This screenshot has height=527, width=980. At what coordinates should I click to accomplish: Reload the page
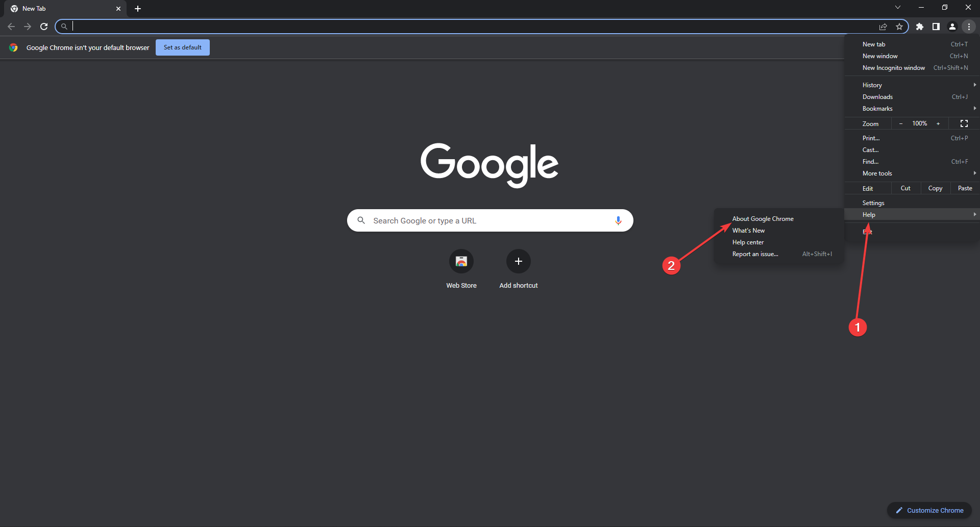pos(44,27)
